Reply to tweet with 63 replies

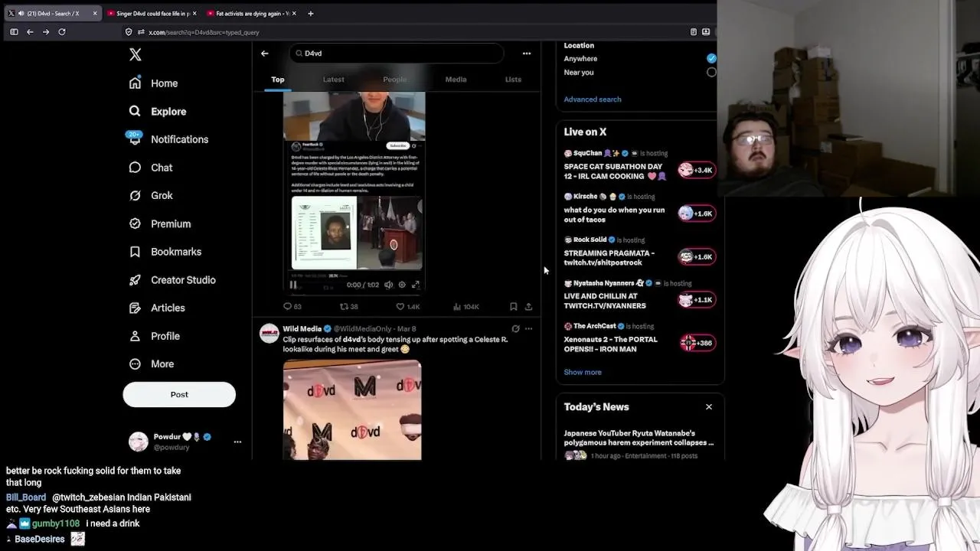pos(292,307)
